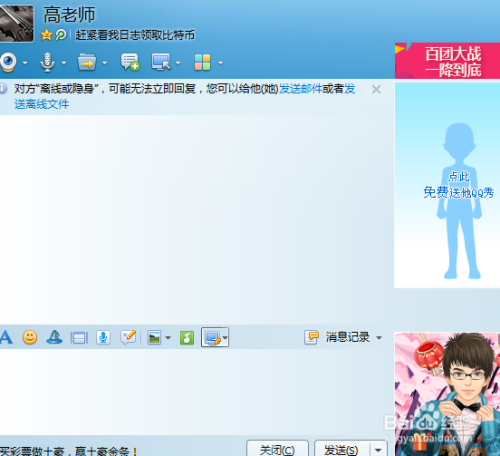Image resolution: width=500 pixels, height=456 pixels.
Task: Click 点此 免费送他QQ秀 link
Action: (459, 184)
